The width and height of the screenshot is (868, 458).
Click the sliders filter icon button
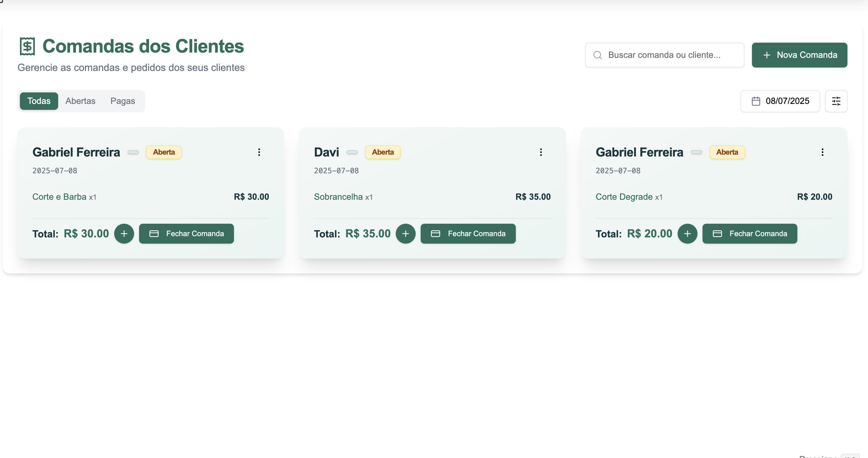(836, 101)
